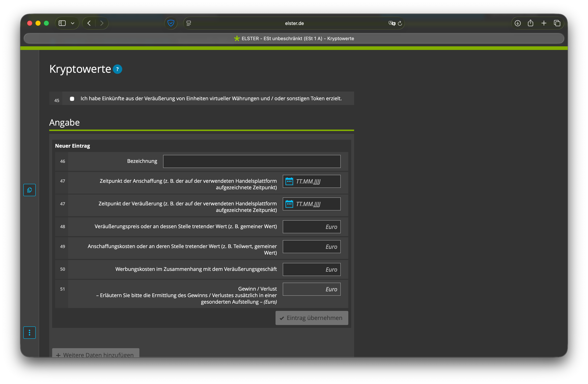The image size is (588, 384).
Task: Go back to the previous page
Action: coord(89,23)
